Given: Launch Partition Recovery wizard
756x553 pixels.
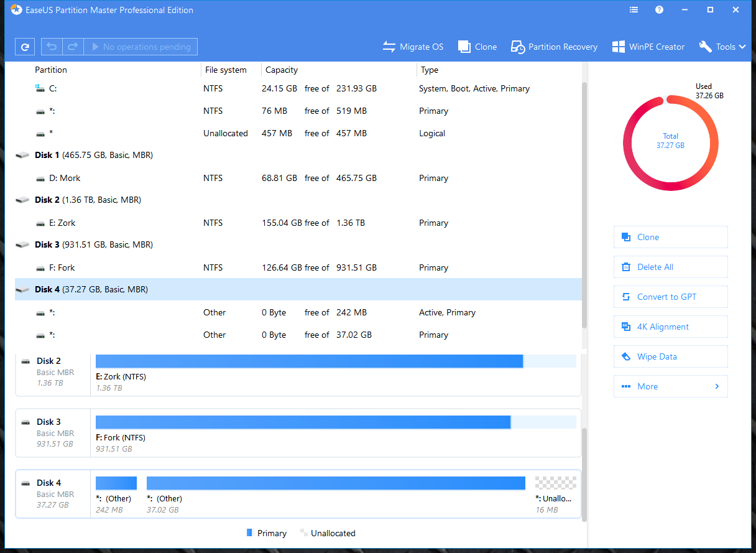Looking at the screenshot, I should (554, 47).
